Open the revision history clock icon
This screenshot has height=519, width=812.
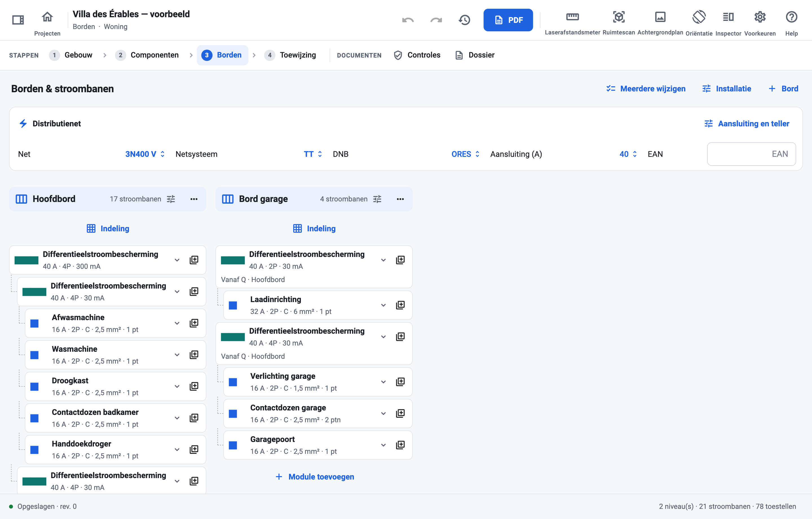point(464,20)
